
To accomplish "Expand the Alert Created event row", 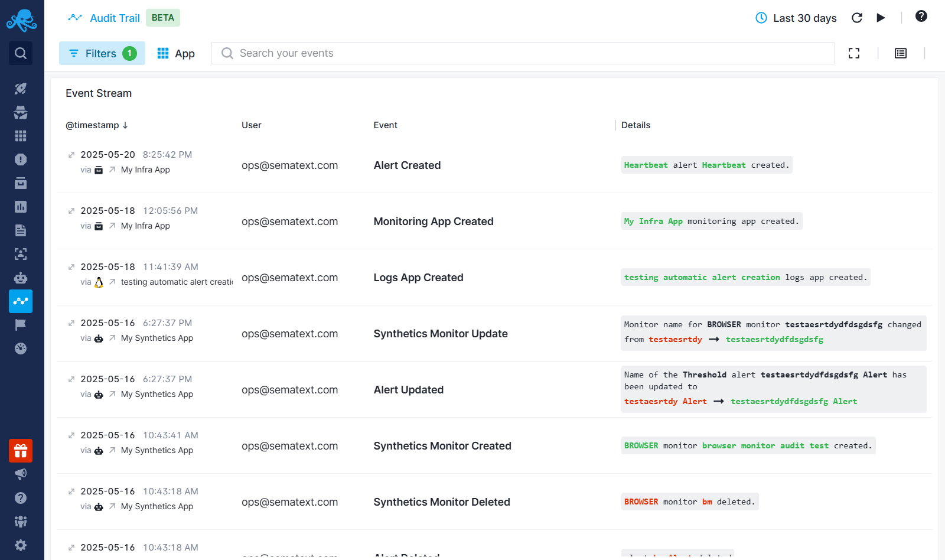I will tap(71, 155).
